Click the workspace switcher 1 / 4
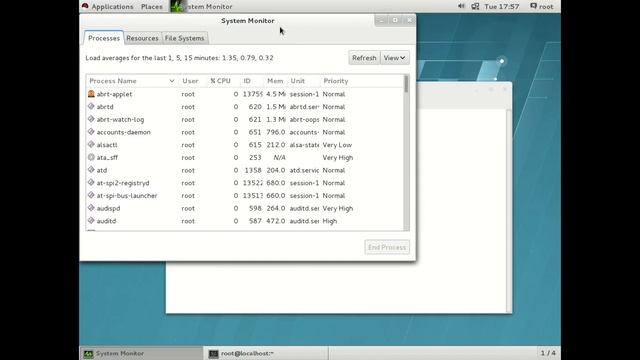Screen dimensions: 640x360 pyautogui.click(x=548, y=353)
